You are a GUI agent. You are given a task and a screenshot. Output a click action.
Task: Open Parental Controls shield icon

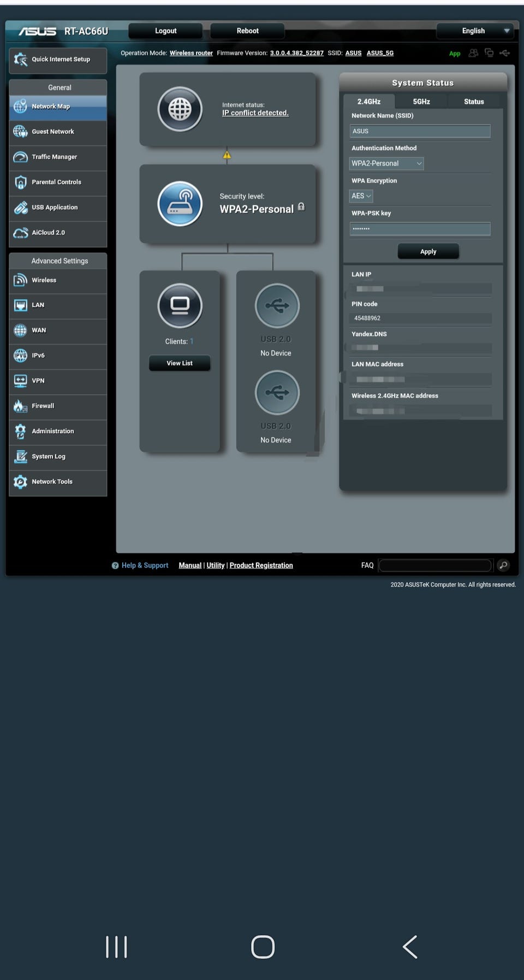21,182
